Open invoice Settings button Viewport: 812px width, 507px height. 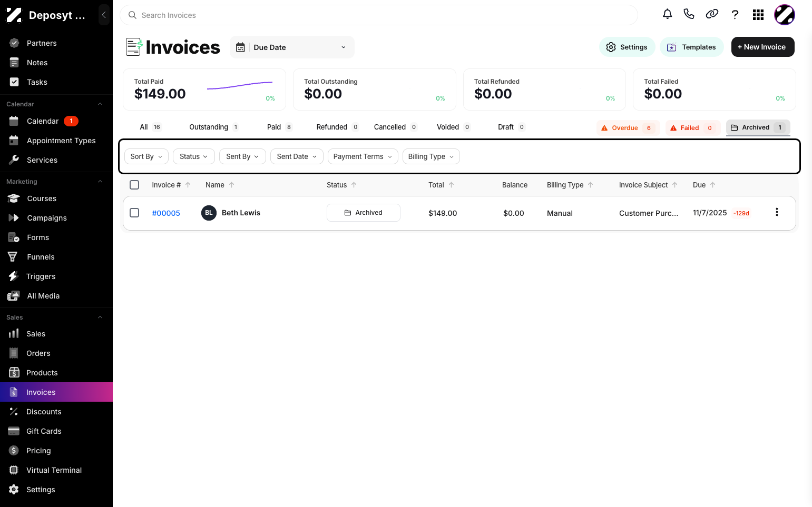click(627, 47)
